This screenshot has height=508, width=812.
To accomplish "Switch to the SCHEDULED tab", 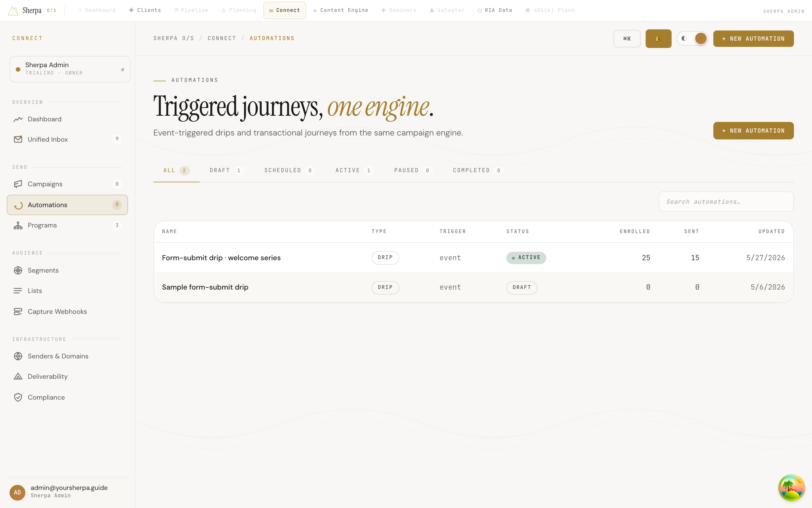I will click(x=290, y=171).
